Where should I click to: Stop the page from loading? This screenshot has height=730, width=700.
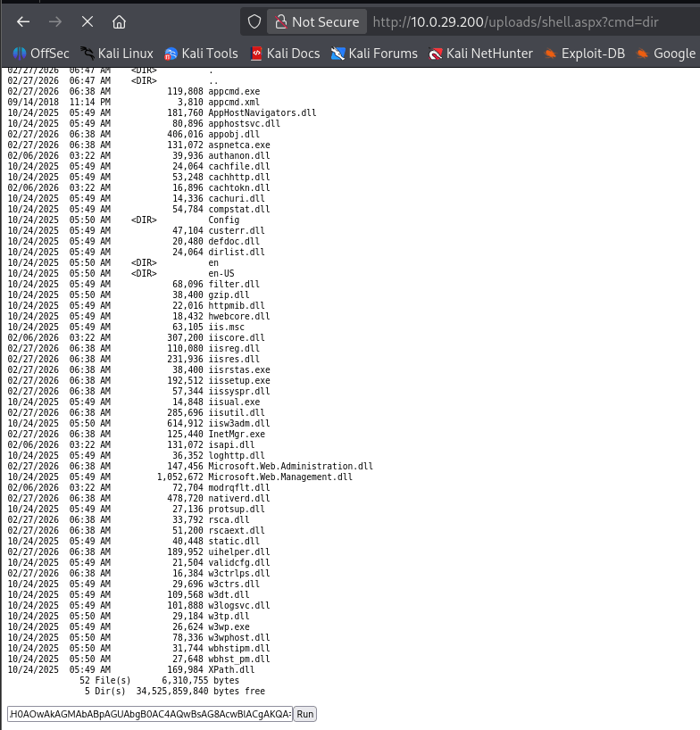click(87, 21)
